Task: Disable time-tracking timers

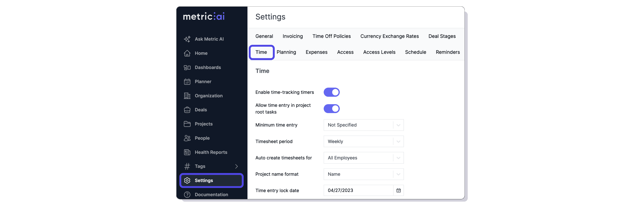Action: tap(331, 92)
